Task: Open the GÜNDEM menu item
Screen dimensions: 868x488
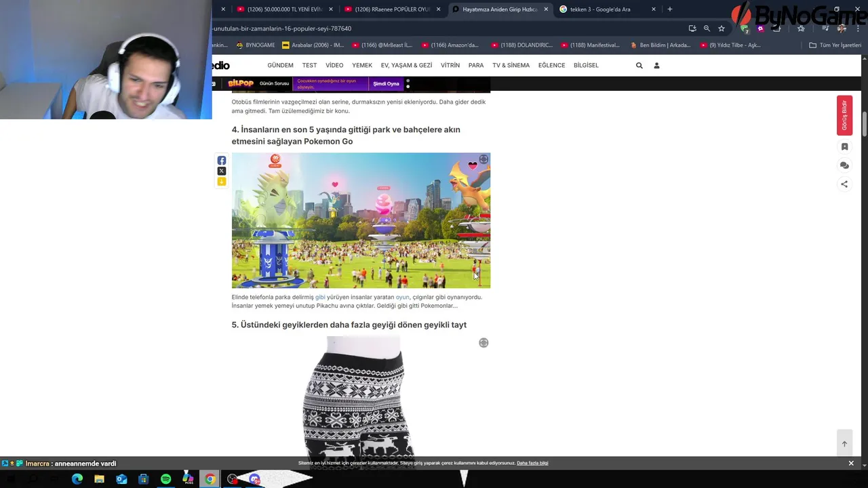Action: (x=280, y=66)
